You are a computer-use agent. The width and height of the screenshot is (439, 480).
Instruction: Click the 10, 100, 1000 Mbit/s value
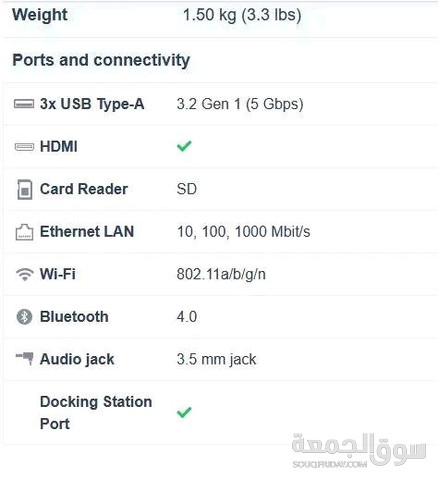[x=243, y=232]
